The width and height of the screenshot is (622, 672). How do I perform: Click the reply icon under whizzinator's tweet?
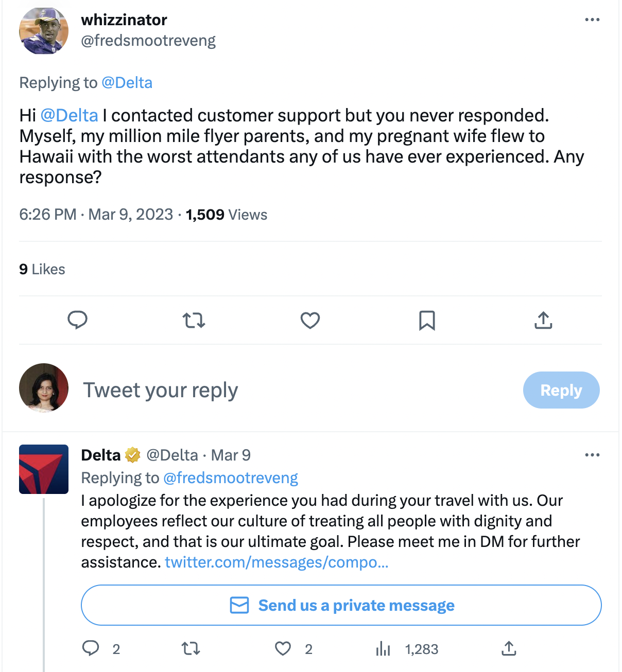click(x=78, y=320)
